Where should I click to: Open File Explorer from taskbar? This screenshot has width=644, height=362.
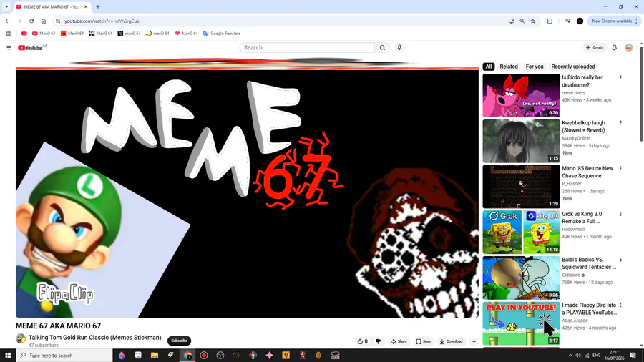155,356
